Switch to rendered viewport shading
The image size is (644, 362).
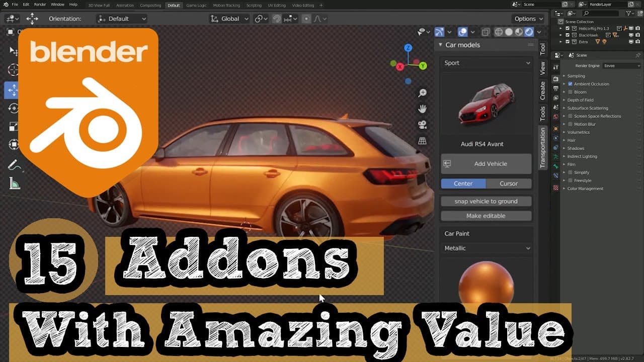pos(529,32)
